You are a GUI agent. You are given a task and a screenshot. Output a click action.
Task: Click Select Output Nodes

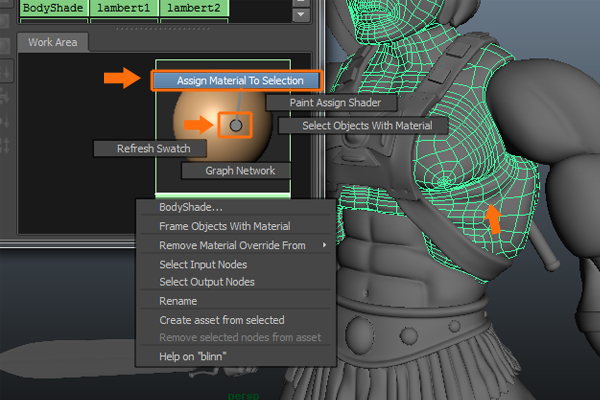[x=236, y=282]
